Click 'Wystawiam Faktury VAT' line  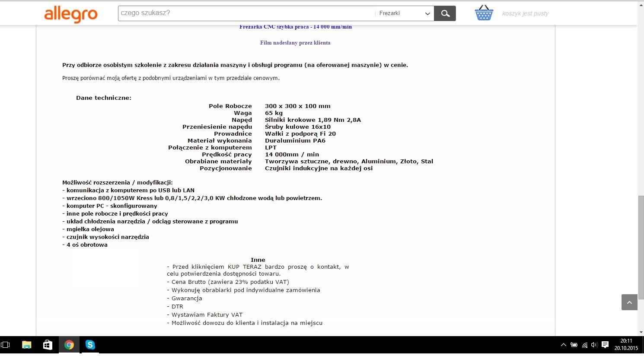coord(207,315)
